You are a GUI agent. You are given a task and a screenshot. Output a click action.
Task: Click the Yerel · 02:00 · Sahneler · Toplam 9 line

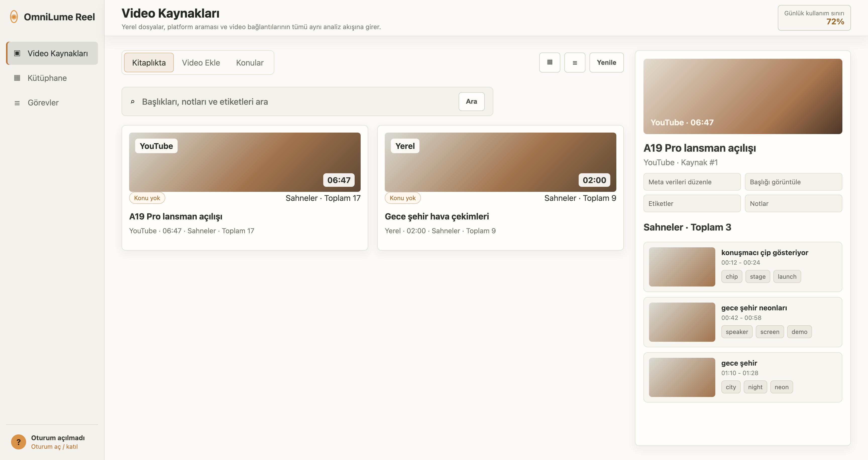[440, 231]
